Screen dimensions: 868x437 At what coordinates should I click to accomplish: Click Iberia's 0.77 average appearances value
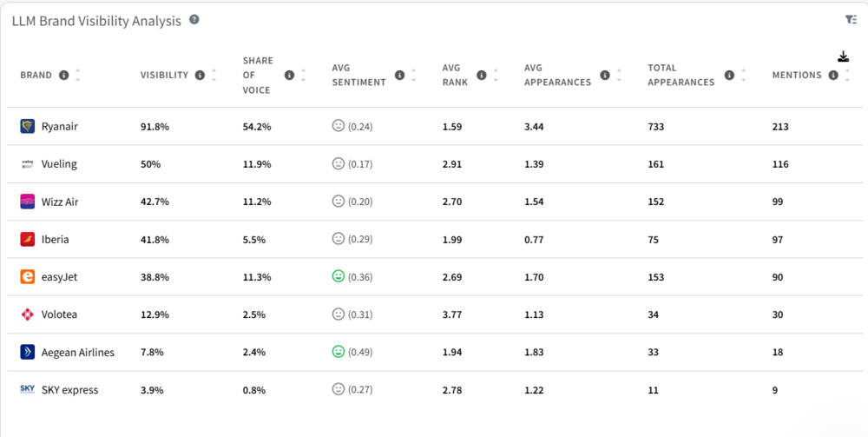(x=534, y=240)
